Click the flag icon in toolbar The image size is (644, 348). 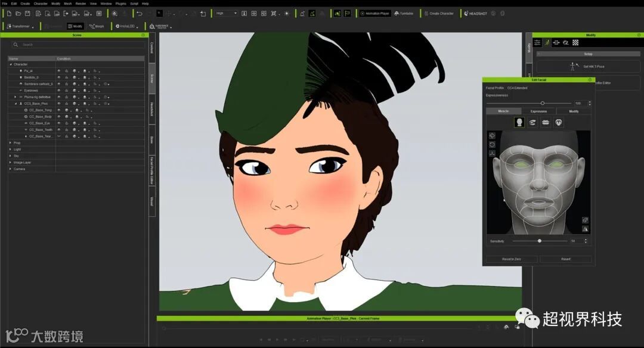tap(347, 14)
